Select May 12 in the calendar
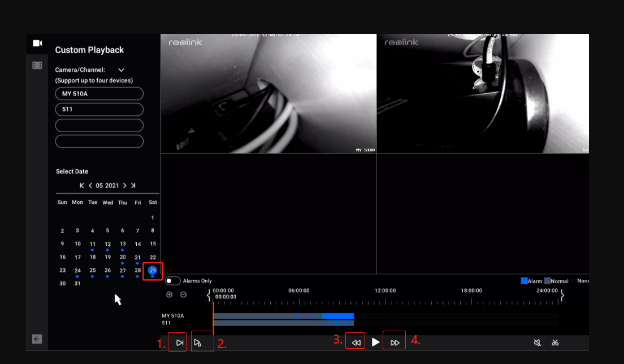The width and height of the screenshot is (624, 364). point(107,244)
